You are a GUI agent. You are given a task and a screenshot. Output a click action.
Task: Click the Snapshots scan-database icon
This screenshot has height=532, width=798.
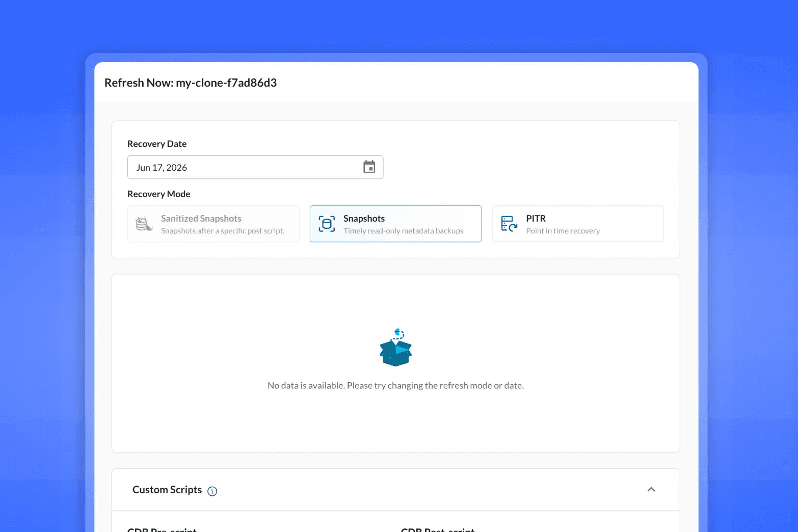pyautogui.click(x=327, y=224)
